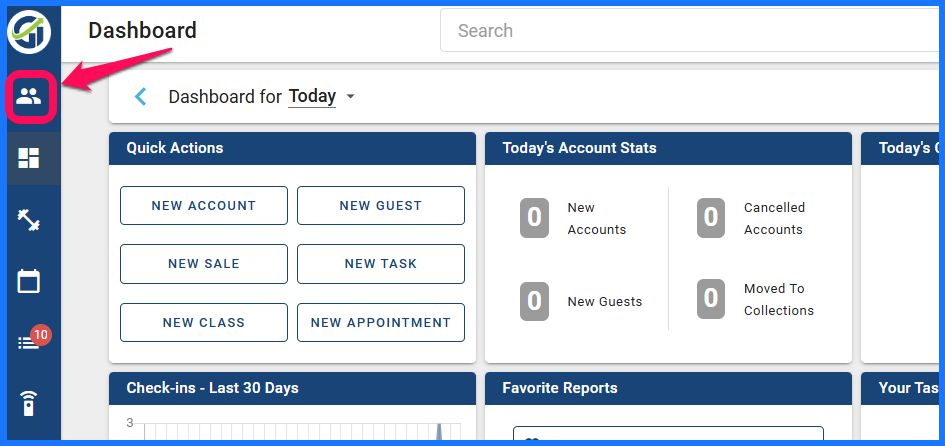This screenshot has width=945, height=446.
Task: Open the calendar icon in sidebar
Action: click(29, 281)
